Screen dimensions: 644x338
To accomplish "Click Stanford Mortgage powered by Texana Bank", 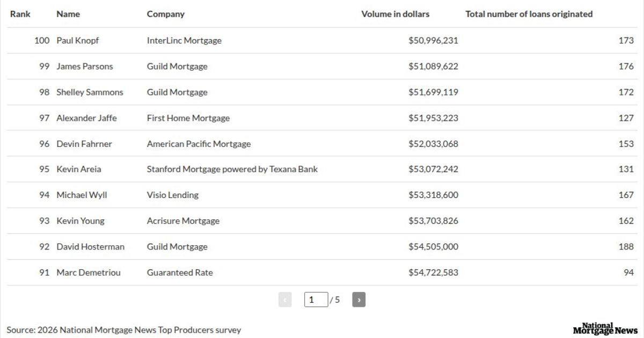I will pos(232,170).
